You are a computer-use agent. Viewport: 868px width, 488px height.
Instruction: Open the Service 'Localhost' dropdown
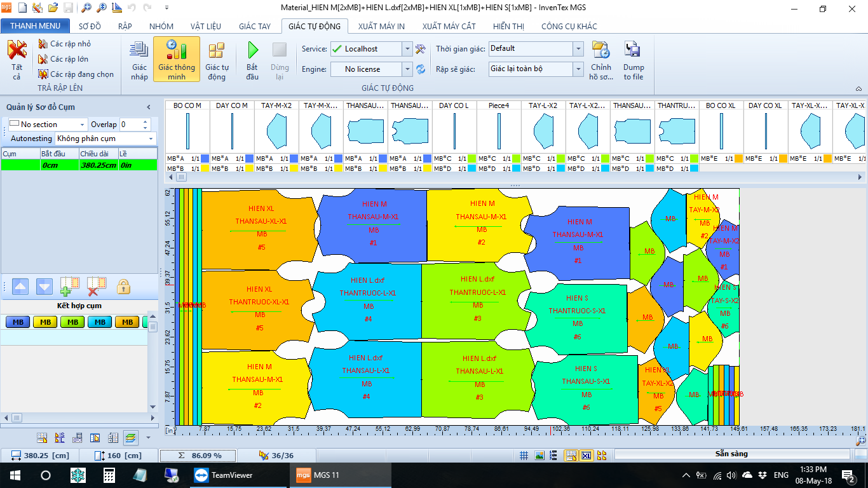[407, 49]
